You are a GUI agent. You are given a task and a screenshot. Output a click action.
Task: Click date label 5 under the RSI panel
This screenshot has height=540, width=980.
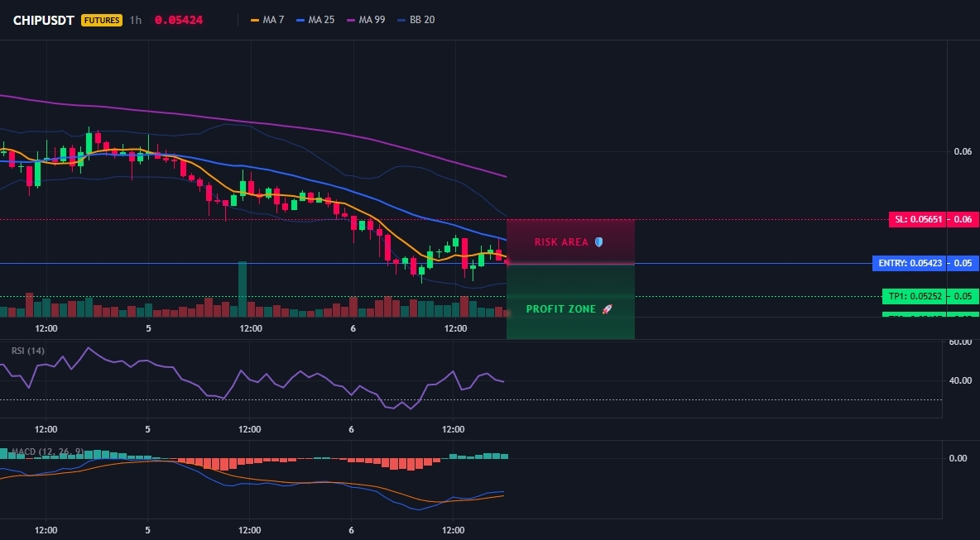147,429
